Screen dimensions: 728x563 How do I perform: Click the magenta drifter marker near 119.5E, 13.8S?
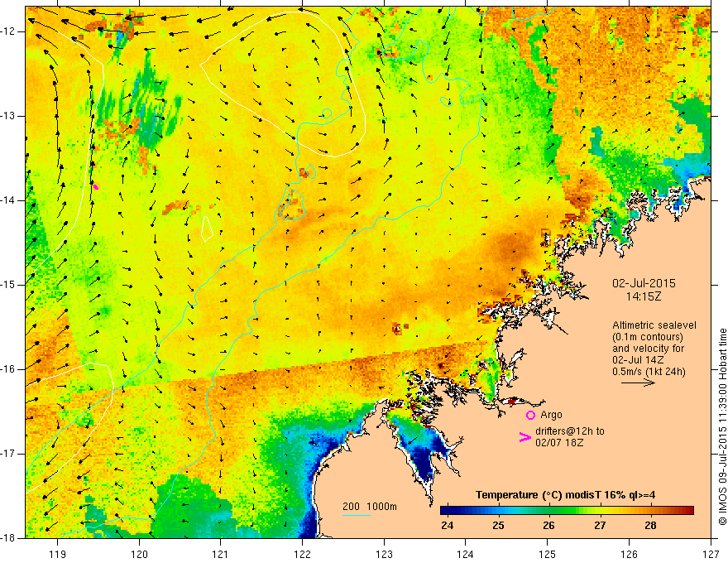[x=96, y=187]
